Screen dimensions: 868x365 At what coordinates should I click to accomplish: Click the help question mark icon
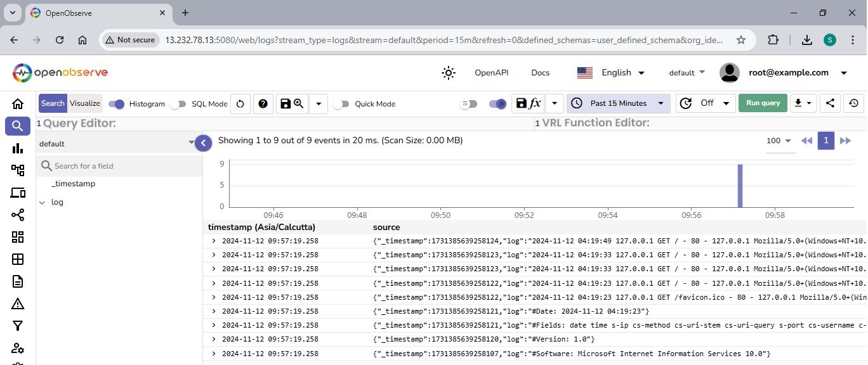point(263,104)
